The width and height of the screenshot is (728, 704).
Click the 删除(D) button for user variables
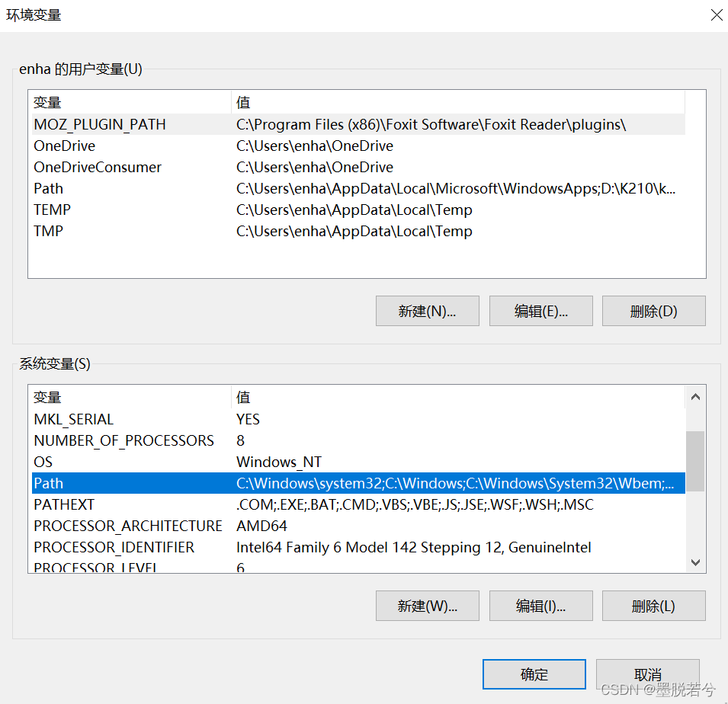(654, 311)
